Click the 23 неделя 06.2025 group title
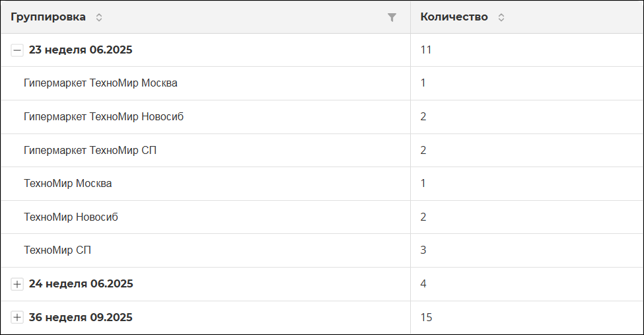 pos(81,50)
